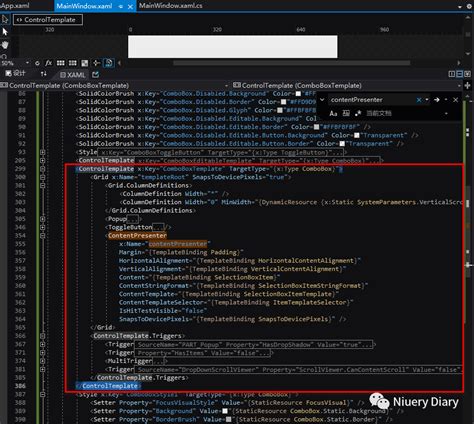474x424 pixels.
Task: Click the designer horizontal scrollbar
Action: click(x=292, y=63)
